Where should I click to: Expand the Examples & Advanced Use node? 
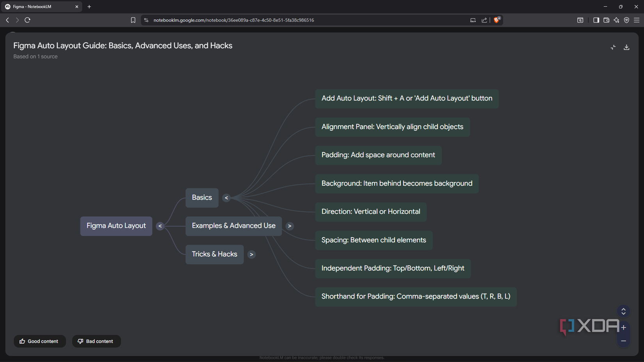(x=289, y=226)
